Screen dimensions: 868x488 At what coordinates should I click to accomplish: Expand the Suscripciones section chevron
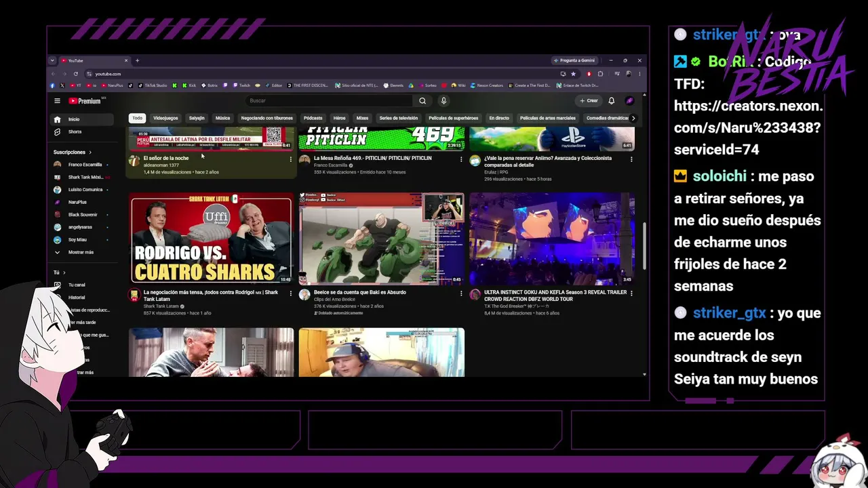point(90,152)
